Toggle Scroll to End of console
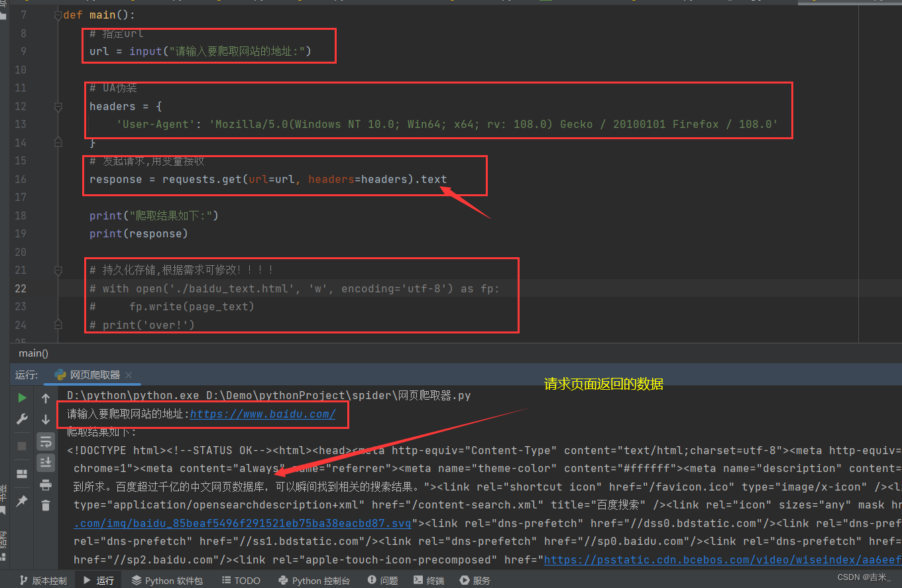 pyautogui.click(x=46, y=462)
